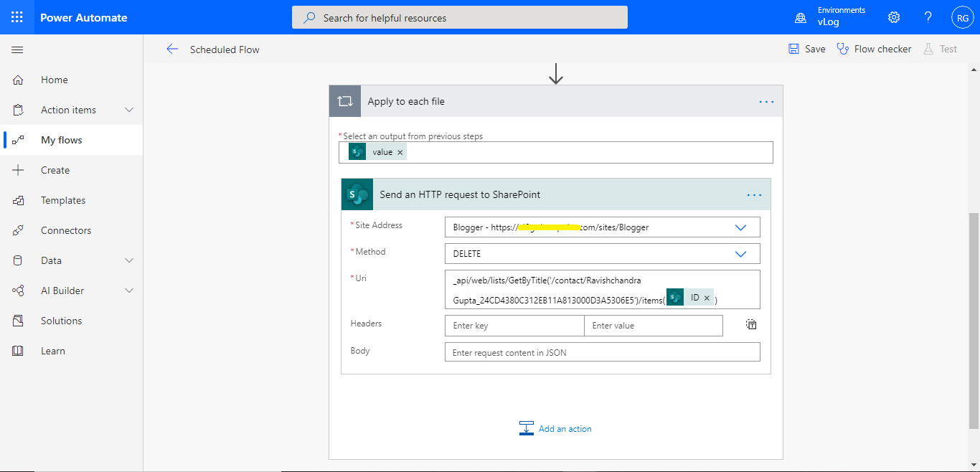
Task: Open the Environments picker
Action: (x=829, y=16)
